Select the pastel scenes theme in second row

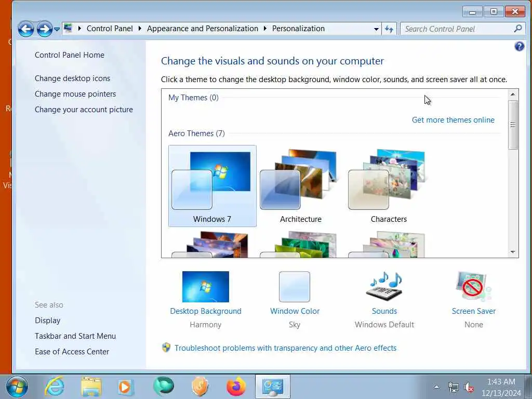[389, 244]
